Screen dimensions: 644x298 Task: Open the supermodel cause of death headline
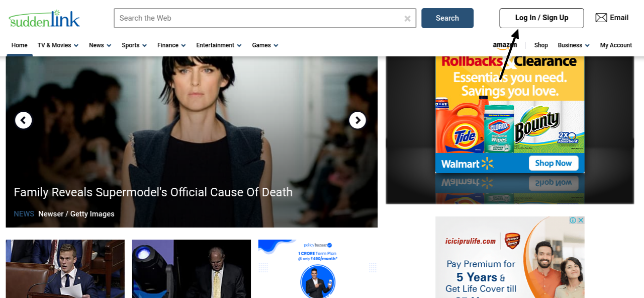click(x=153, y=192)
